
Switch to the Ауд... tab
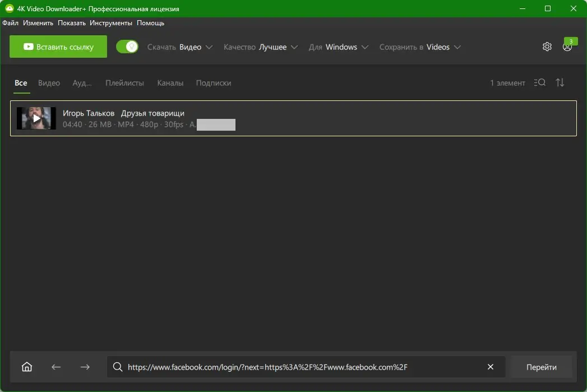[82, 83]
